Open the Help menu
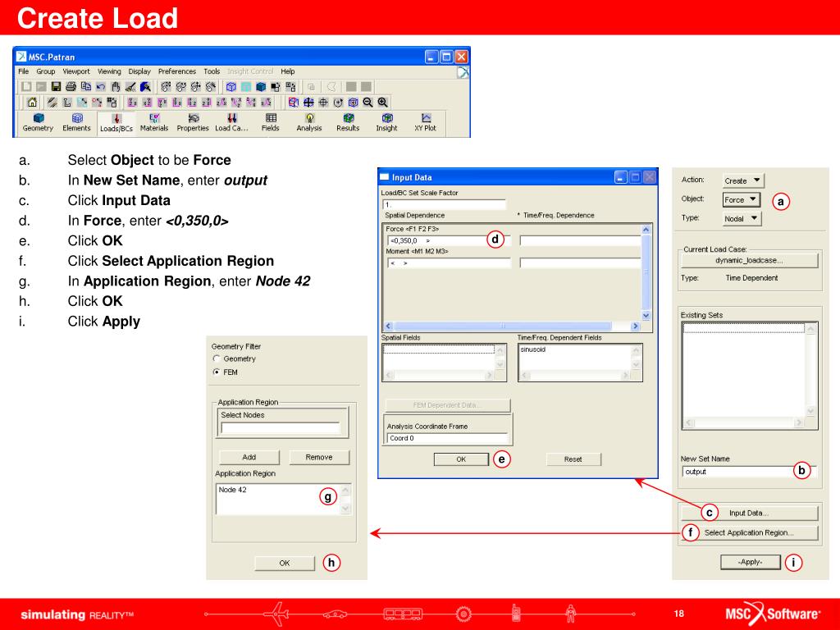This screenshot has height=630, width=840. (288, 71)
